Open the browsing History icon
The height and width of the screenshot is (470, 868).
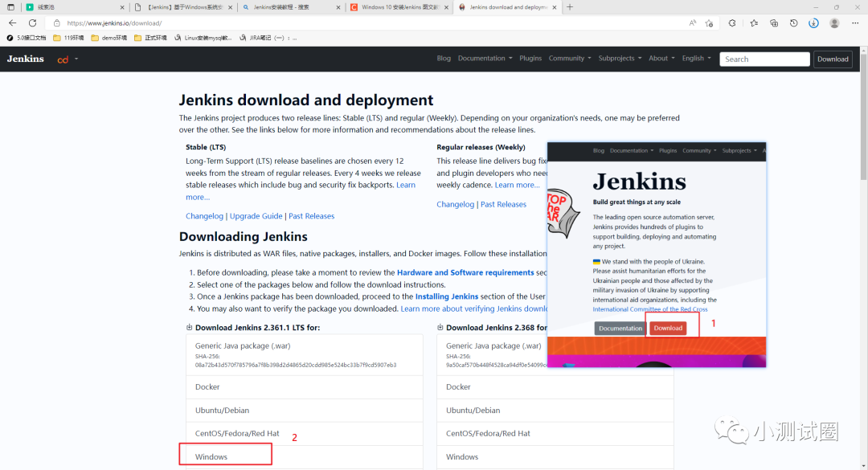(x=794, y=23)
